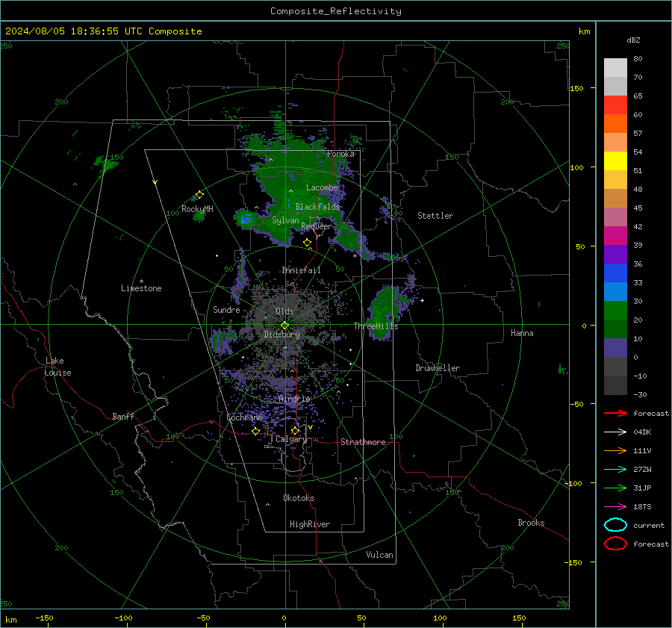This screenshot has width=672, height=628.
Task: Click the Sundre town label
Action: click(226, 309)
